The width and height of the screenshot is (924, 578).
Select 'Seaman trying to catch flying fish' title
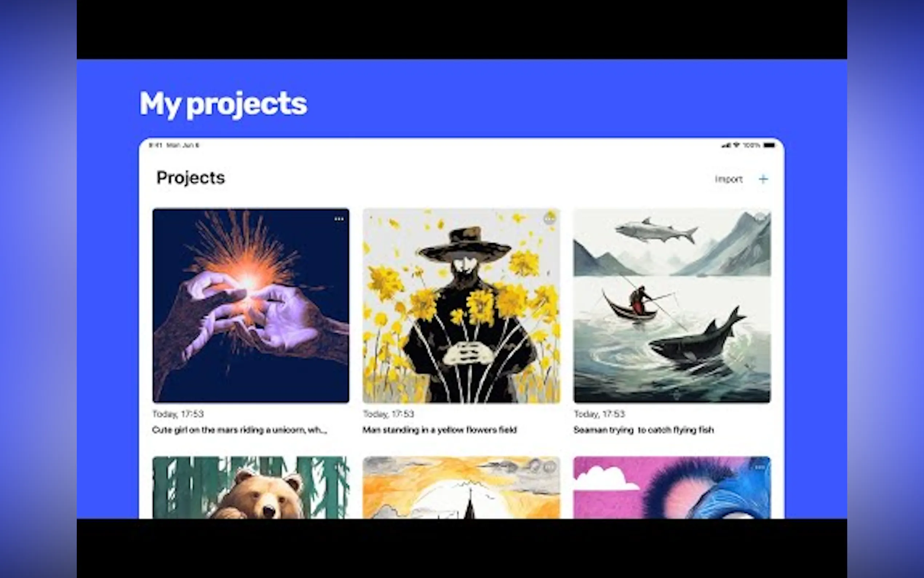point(644,430)
